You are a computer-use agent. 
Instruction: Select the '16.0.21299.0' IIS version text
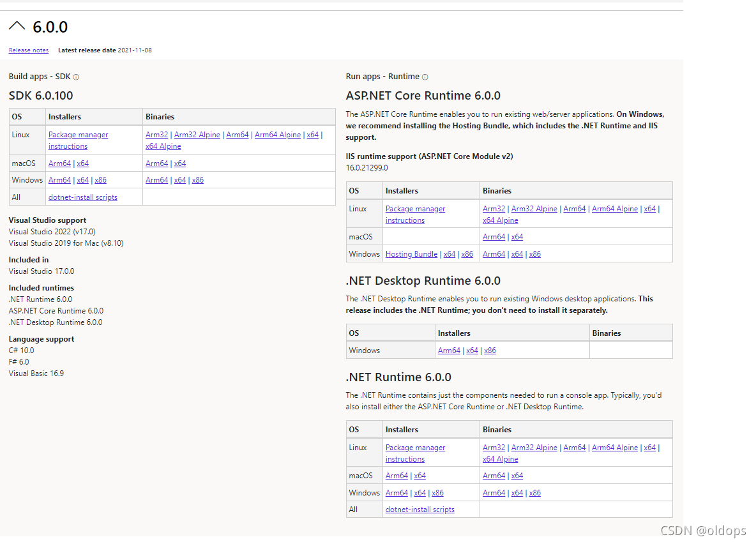point(367,168)
